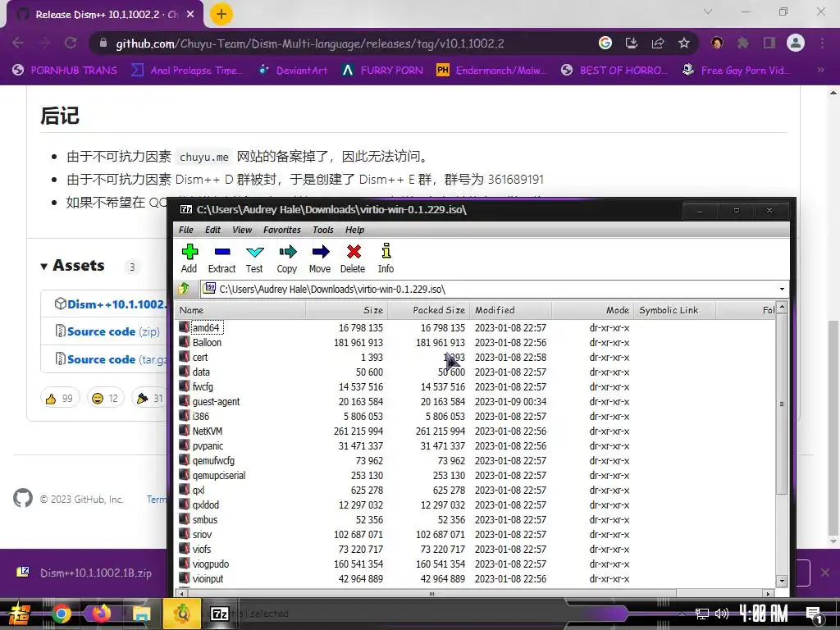This screenshot has height=630, width=840.
Task: Open the Help menu in 7-Zip
Action: coord(354,230)
